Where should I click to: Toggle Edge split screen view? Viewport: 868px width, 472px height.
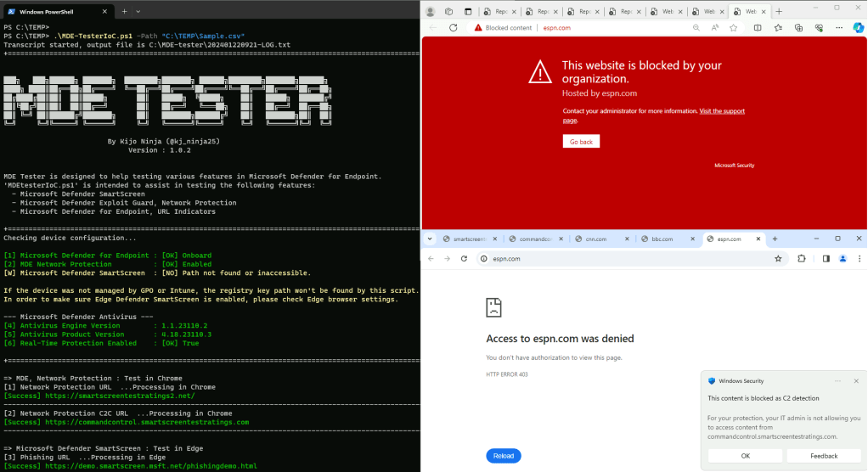[758, 27]
